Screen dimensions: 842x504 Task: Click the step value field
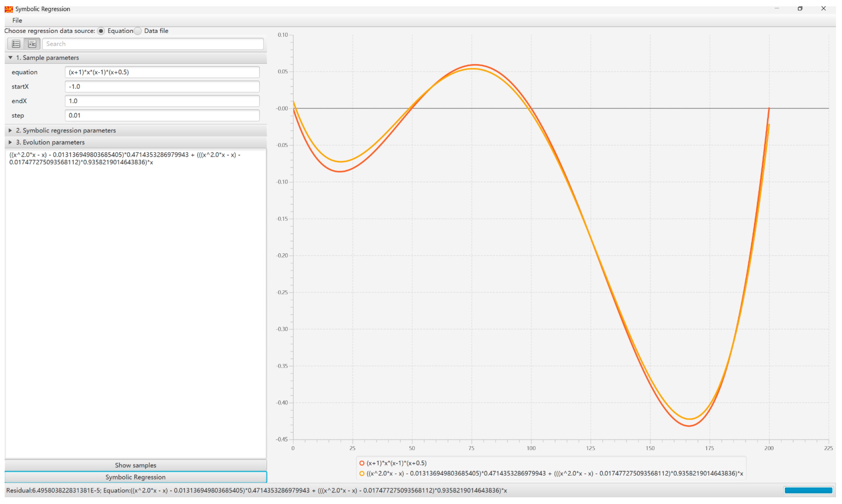tap(162, 115)
